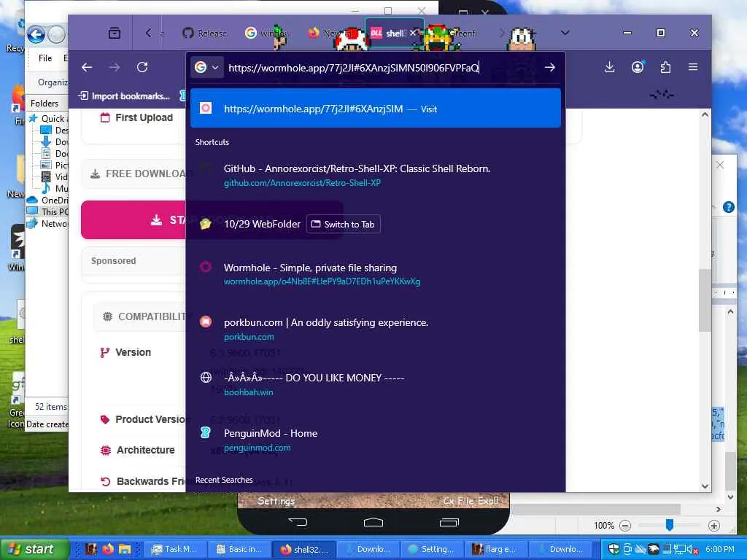Select OneDrive in Explorer folder tree
This screenshot has height=560, width=747.
[47, 200]
